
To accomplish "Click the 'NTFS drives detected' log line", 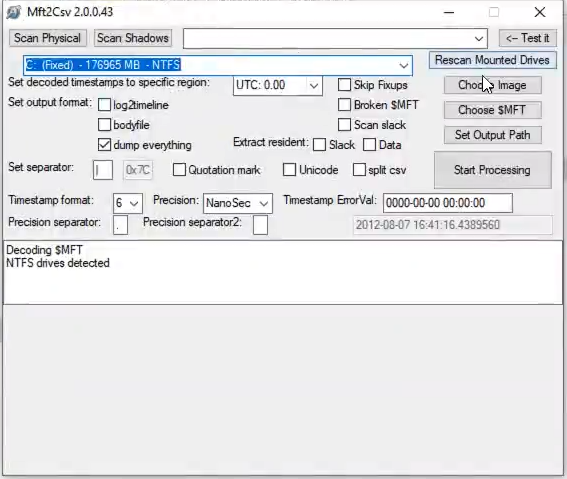I will [x=58, y=263].
